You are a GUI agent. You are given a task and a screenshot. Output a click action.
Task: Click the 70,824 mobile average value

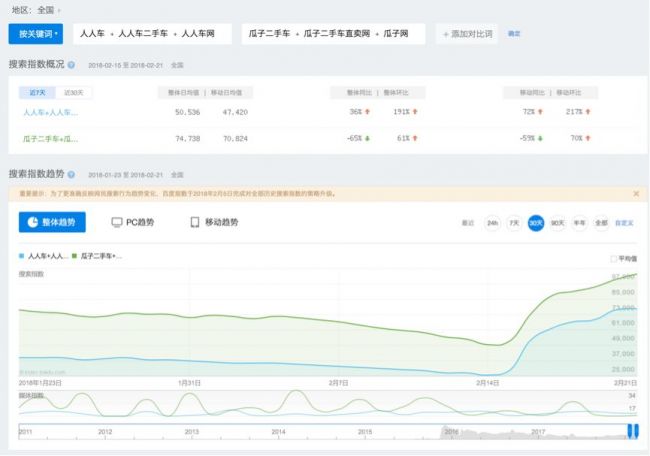[235, 139]
